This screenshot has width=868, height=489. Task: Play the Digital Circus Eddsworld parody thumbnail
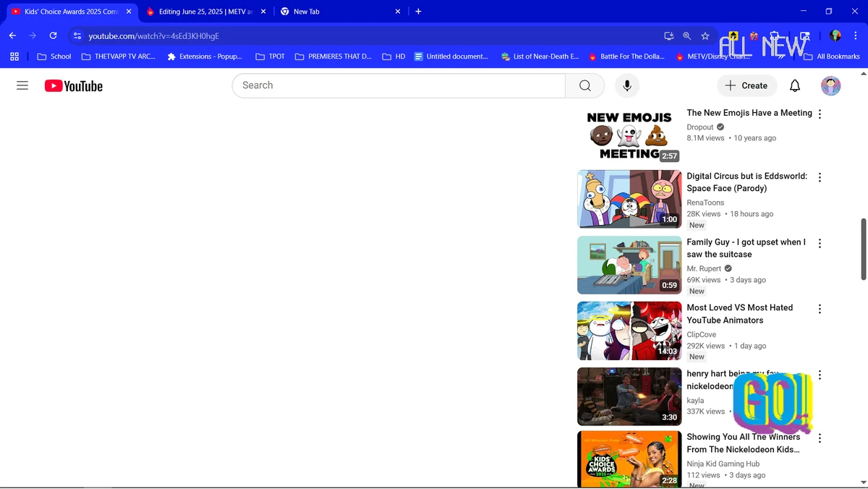point(629,198)
